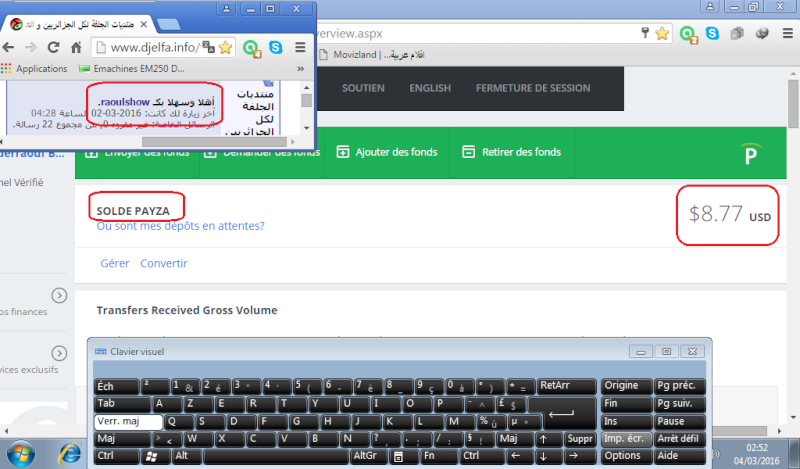Image resolution: width=800 pixels, height=469 pixels.
Task: Click right arrow key on virtual keyboard
Action: [x=578, y=456]
